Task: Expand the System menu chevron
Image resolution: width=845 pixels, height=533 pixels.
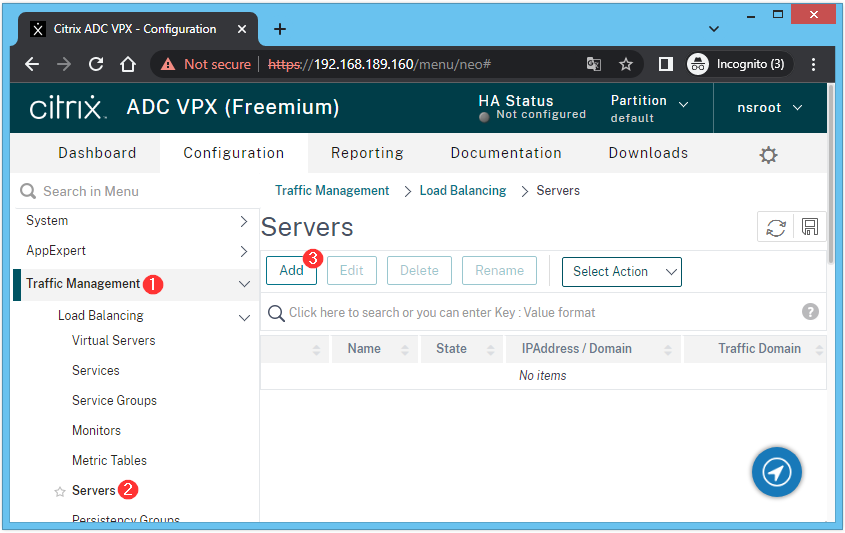Action: [244, 221]
